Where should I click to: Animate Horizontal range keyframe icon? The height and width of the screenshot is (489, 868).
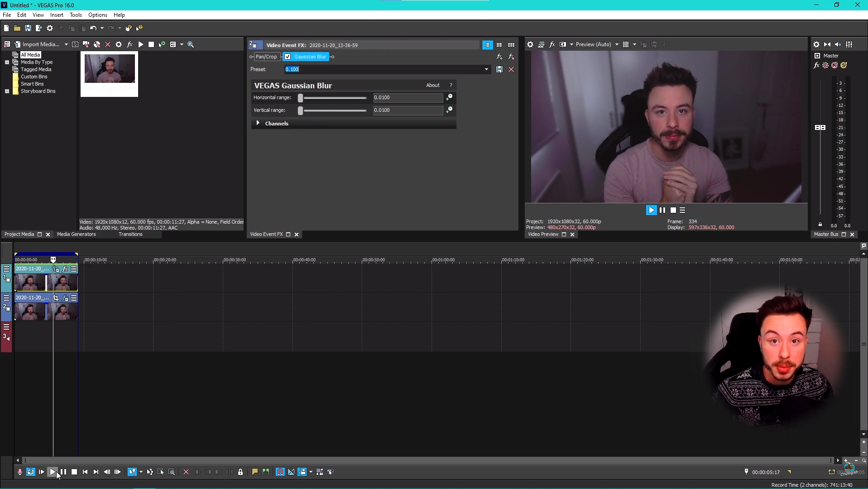click(449, 97)
